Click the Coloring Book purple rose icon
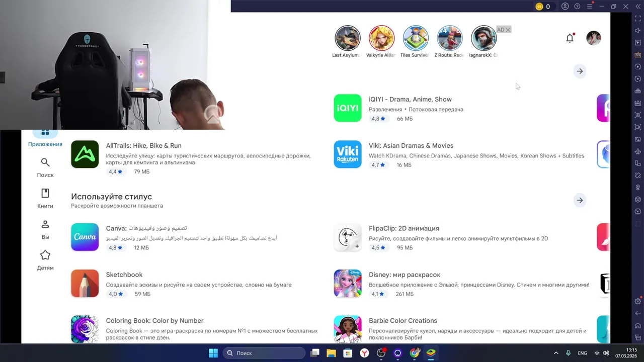 85,329
